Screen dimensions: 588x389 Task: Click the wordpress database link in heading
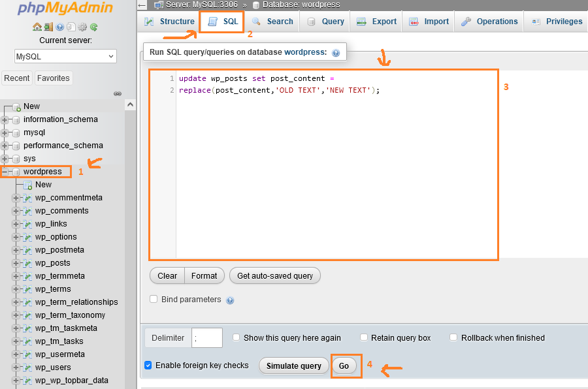tap(305, 52)
